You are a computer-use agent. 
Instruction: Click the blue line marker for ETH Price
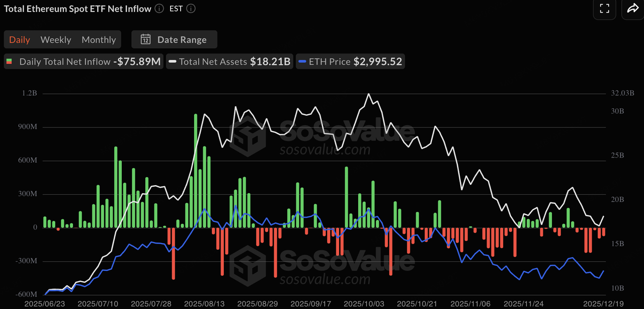pos(302,62)
